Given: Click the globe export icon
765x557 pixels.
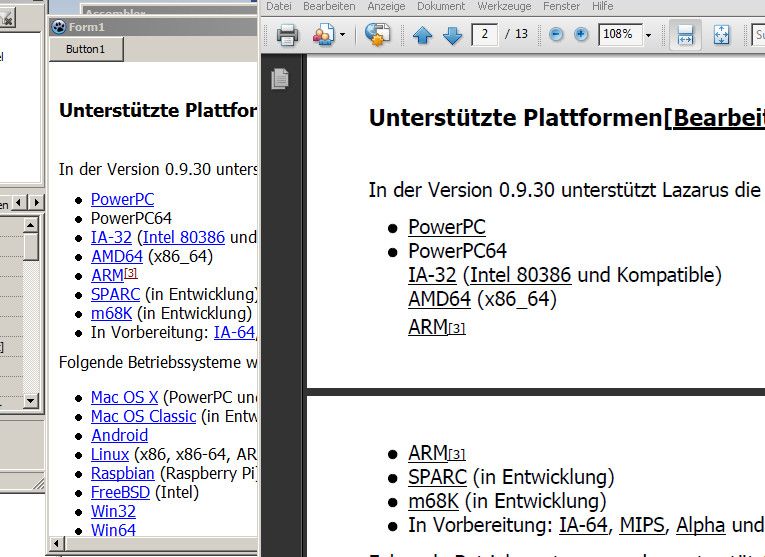Looking at the screenshot, I should tap(377, 35).
